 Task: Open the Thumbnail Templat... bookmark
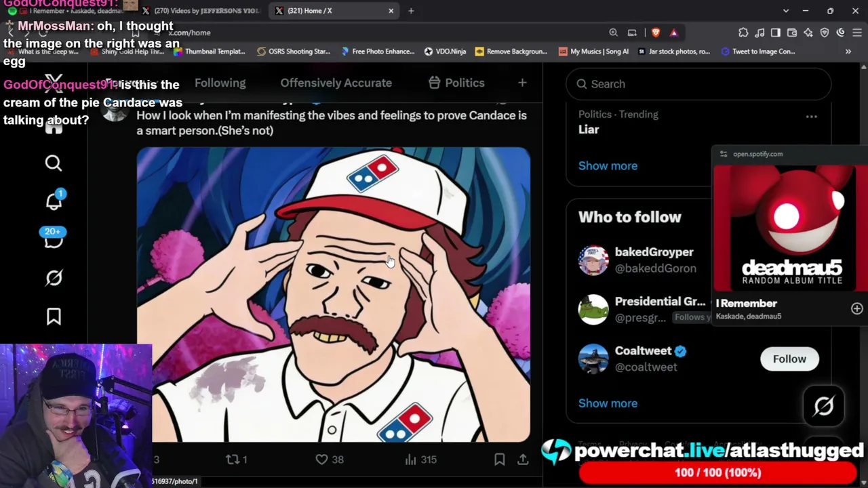point(209,52)
